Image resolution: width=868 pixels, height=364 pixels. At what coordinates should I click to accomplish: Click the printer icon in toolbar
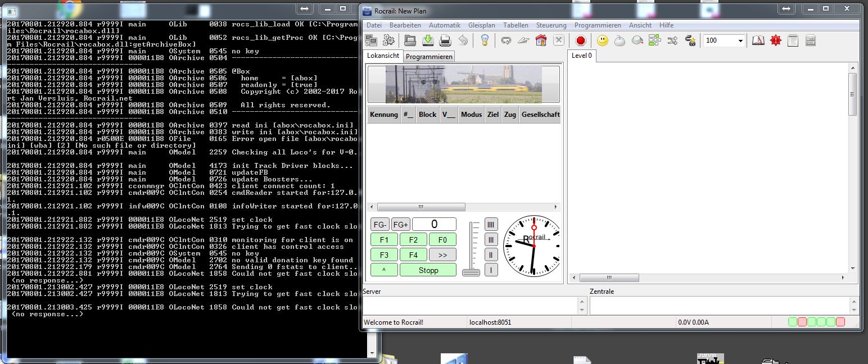(445, 40)
